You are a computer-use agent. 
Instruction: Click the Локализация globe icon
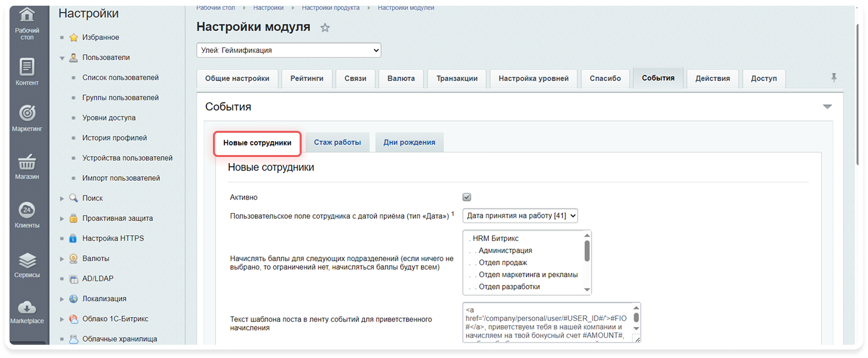[74, 299]
